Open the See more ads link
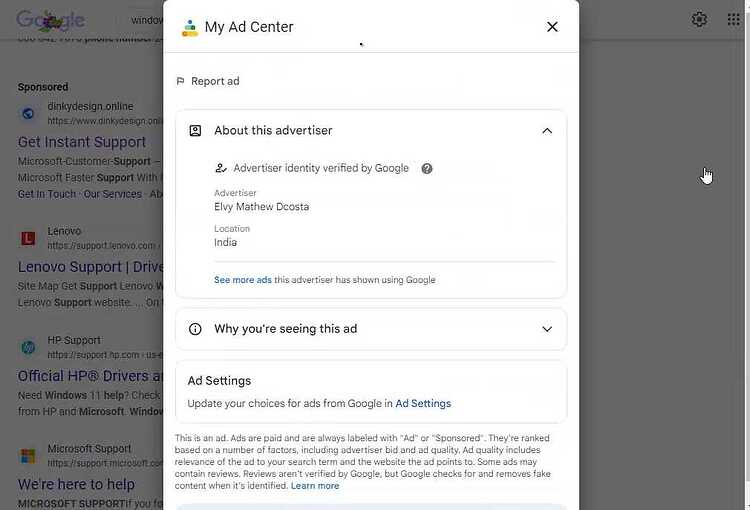 (x=243, y=280)
